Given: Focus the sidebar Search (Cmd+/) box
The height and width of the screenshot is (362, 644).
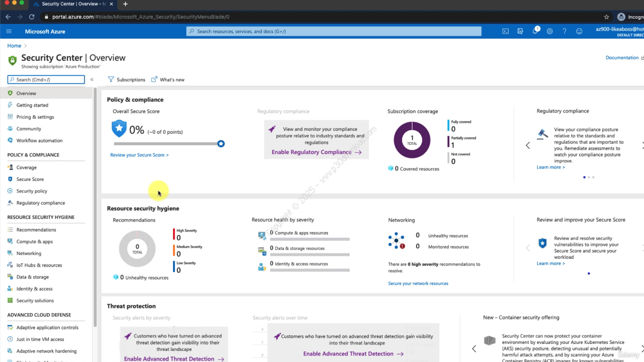Looking at the screenshot, I should pyautogui.click(x=46, y=79).
